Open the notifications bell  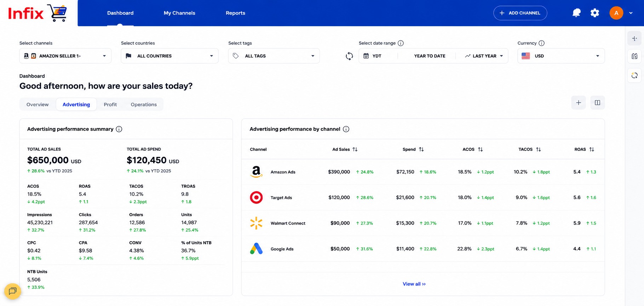tap(576, 13)
